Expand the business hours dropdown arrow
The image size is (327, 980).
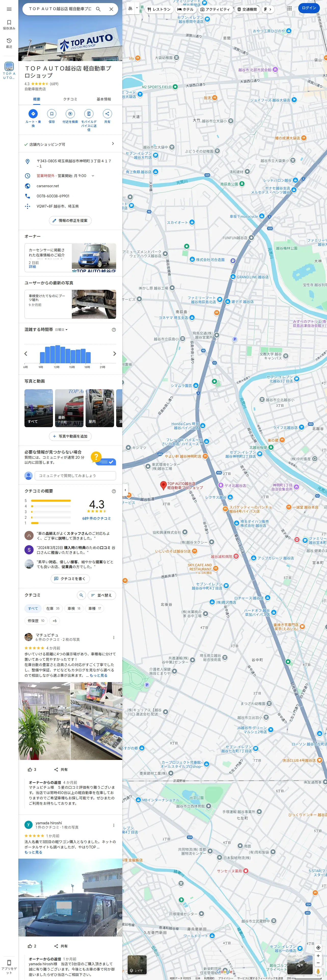[92, 176]
